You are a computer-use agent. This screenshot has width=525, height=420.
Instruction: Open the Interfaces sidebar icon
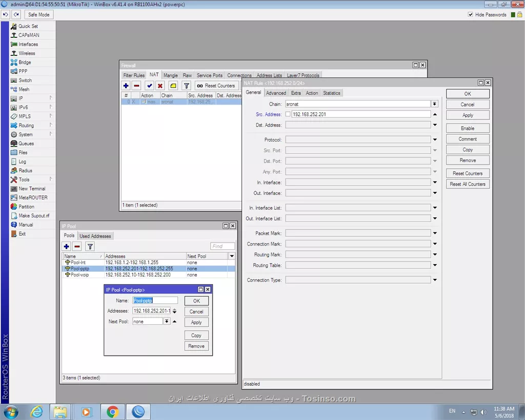[x=14, y=44]
